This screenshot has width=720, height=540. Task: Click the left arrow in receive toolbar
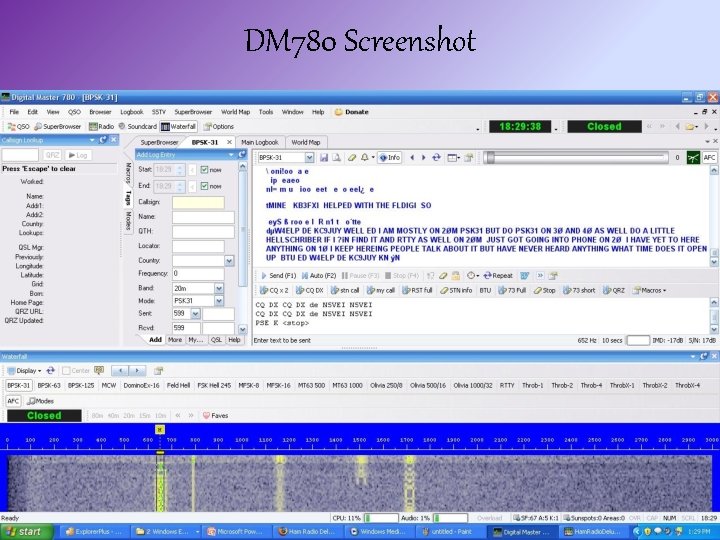pyautogui.click(x=412, y=158)
